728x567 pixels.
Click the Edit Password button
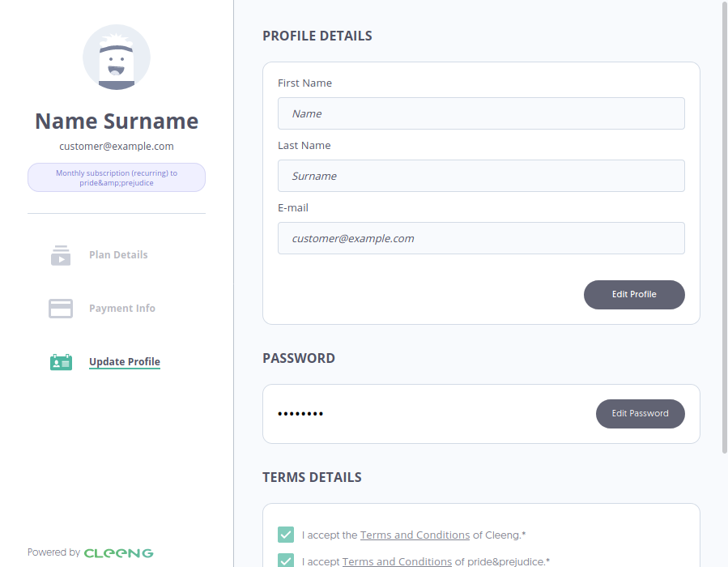point(641,414)
